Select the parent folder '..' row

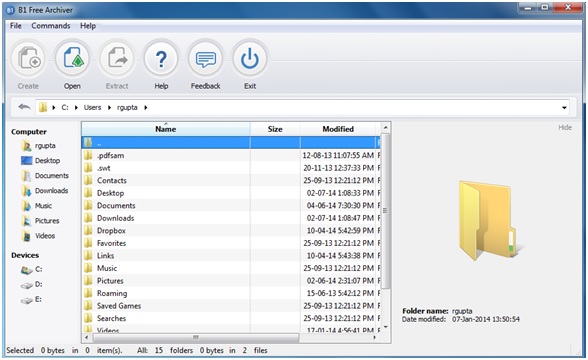(x=231, y=142)
